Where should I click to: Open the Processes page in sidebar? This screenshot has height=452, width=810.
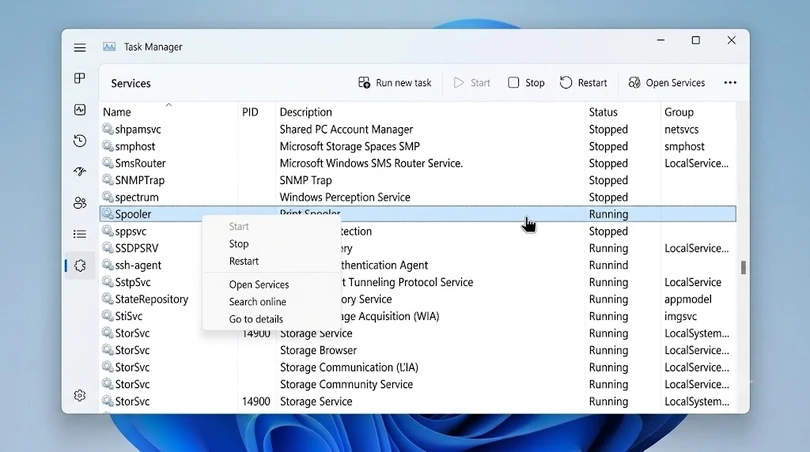click(x=80, y=78)
